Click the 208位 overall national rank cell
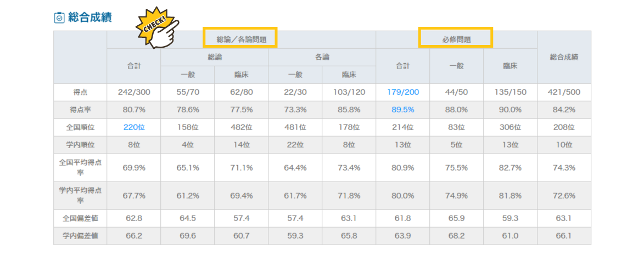 (x=564, y=128)
